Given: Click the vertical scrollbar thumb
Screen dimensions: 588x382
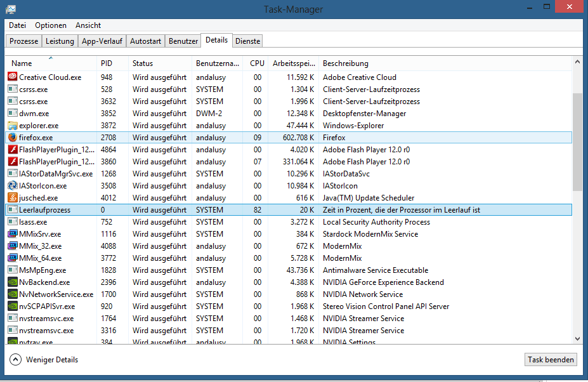Looking at the screenshot, I should pos(577,142).
